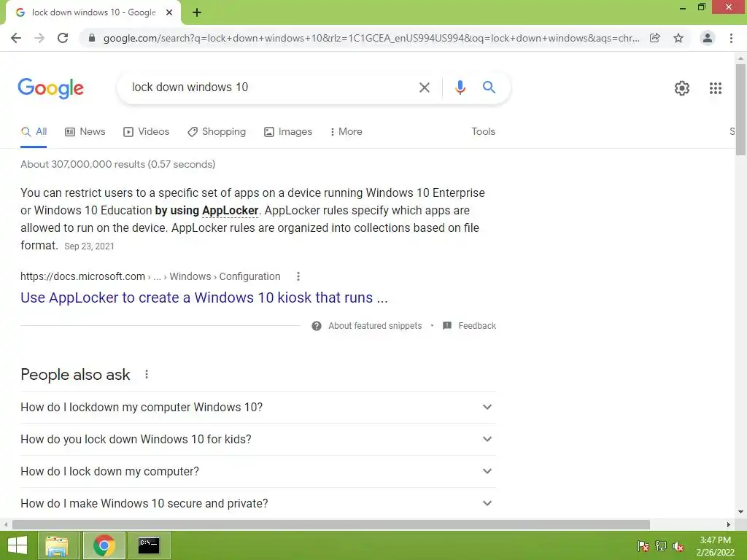Switch to the Videos tab
Viewport: 747px width, 560px height.
(146, 132)
